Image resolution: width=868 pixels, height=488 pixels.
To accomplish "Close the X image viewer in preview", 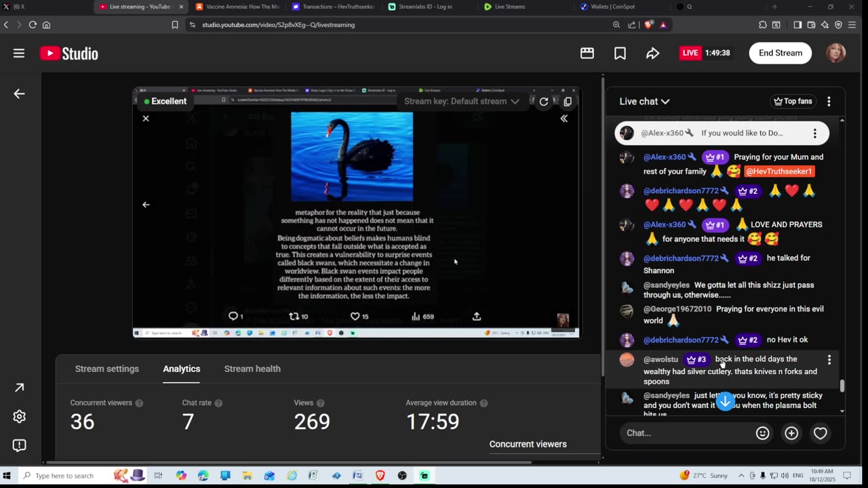I will 146,119.
